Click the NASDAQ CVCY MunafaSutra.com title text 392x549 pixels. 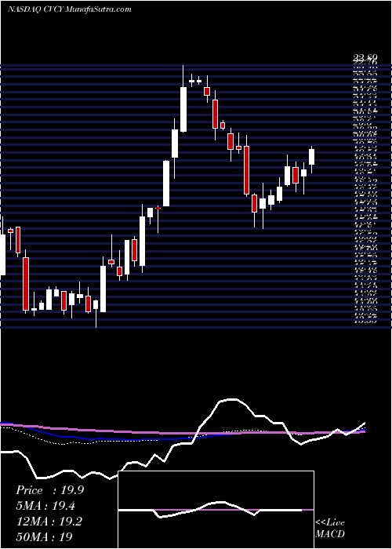point(70,9)
